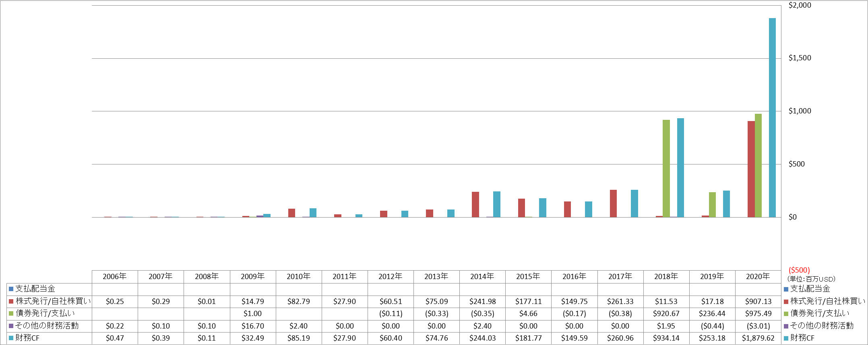Select the 2012年 column header
868x345 pixels.
pos(391,277)
